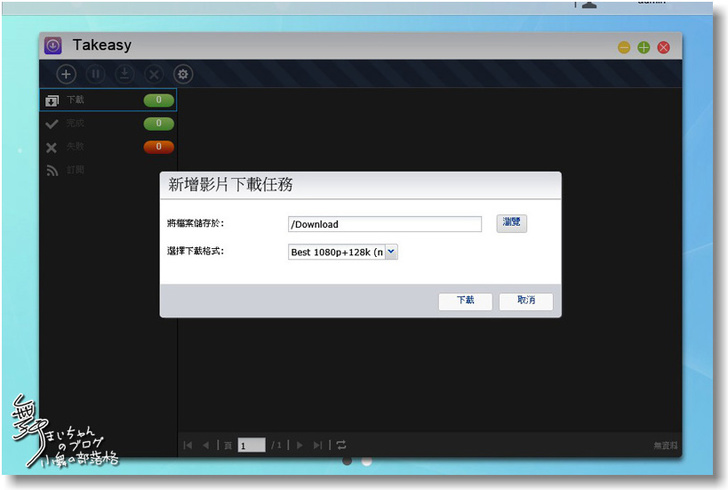Click the 瀏覽 browse button

pos(511,223)
